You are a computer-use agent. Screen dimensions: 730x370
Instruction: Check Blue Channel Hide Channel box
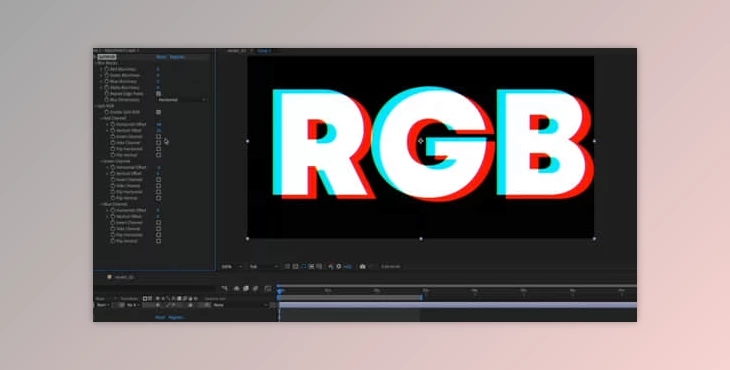pos(158,229)
